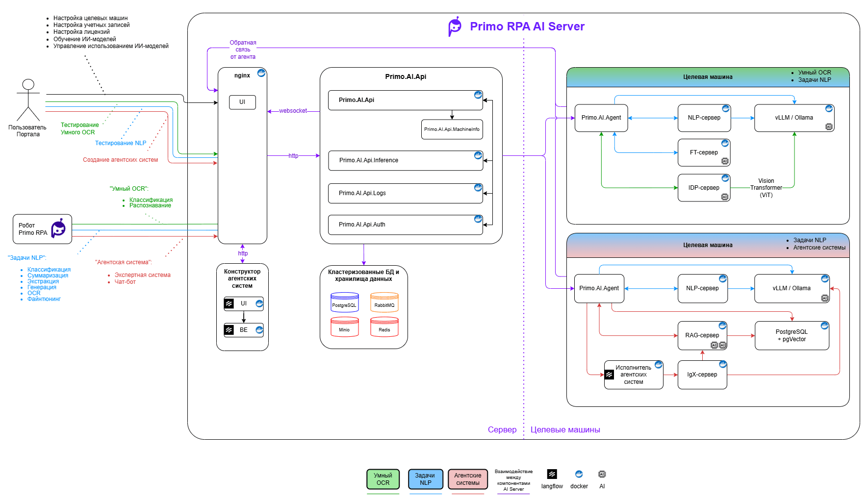Select the PostgreSQL database cylinder icon
This screenshot has width=868, height=502.
tap(344, 302)
